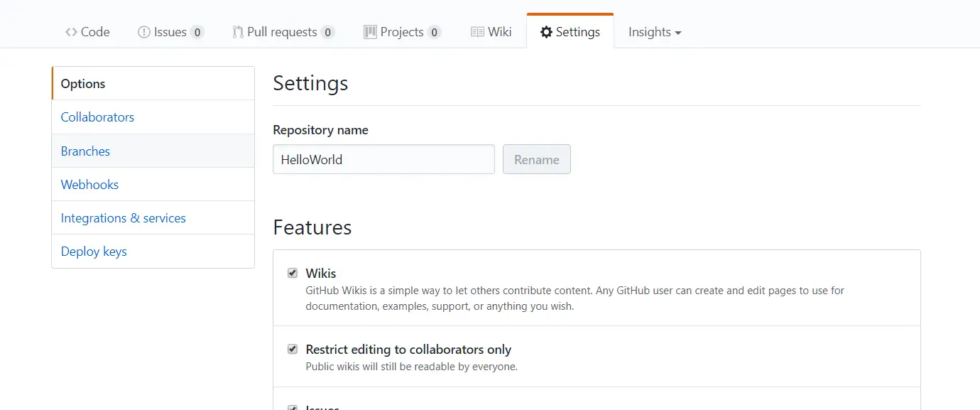980x410 pixels.
Task: Click the Pull requests branch icon
Action: pyautogui.click(x=238, y=32)
